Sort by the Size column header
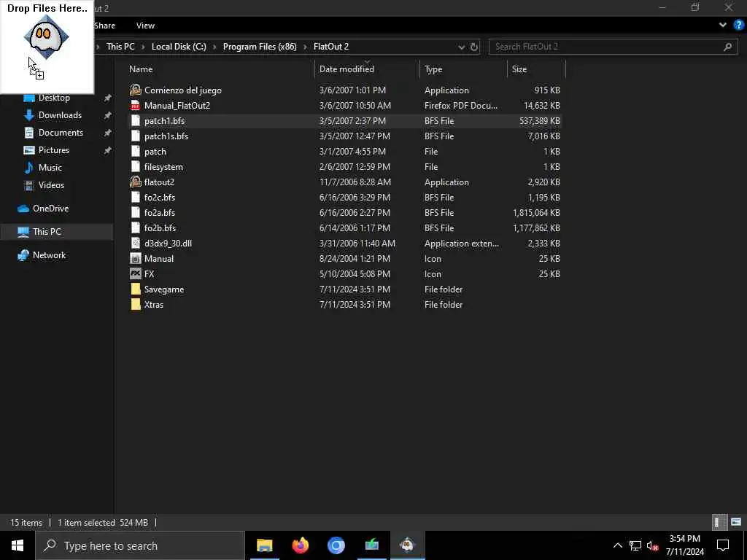 pos(519,69)
